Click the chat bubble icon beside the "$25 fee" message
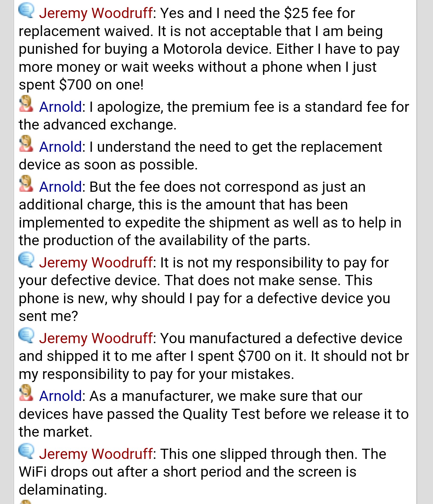The height and width of the screenshot is (504, 433). 26,11
